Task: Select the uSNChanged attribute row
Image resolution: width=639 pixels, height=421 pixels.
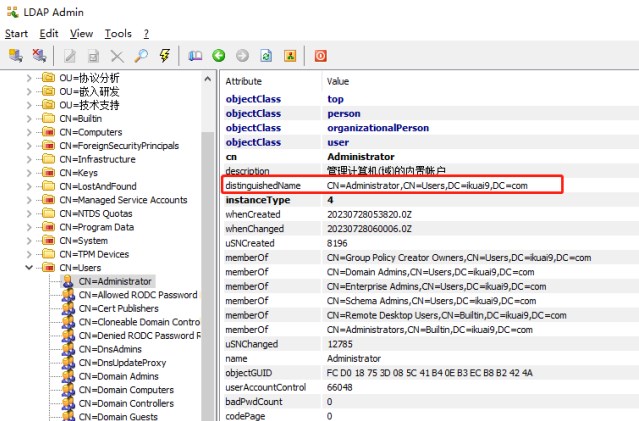Action: coord(431,344)
